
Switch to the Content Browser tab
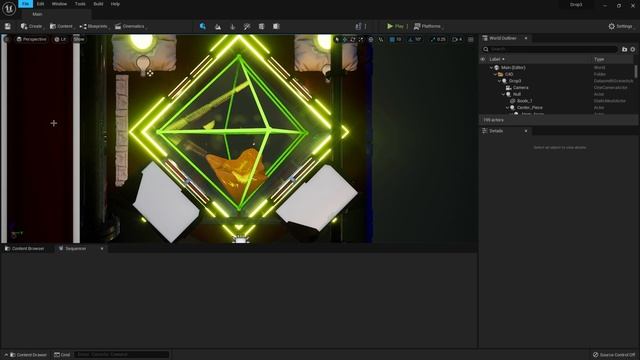pos(24,249)
